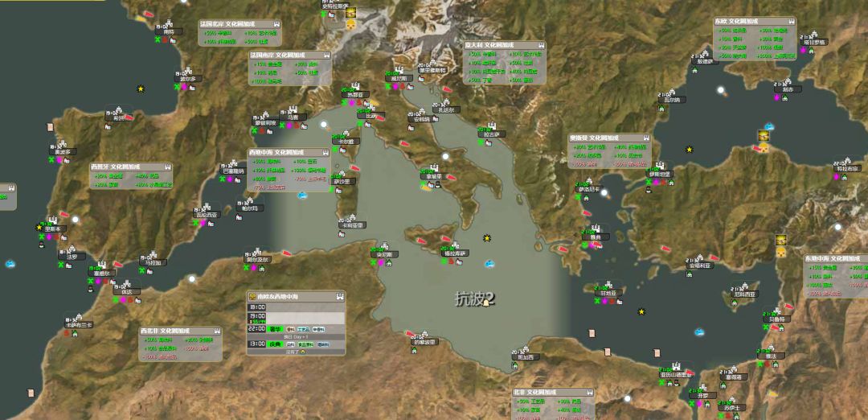Select the 突尼斯 port label
Screen dimensions: 868x420
pos(384,255)
